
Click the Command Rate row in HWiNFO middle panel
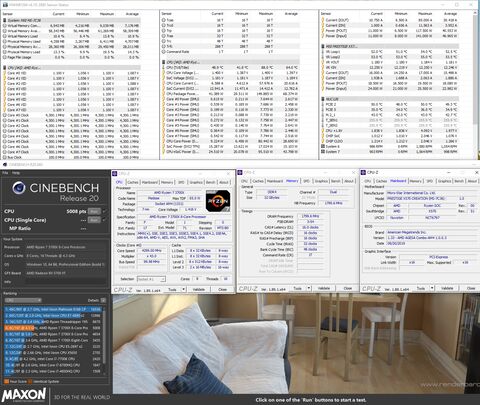(230, 52)
